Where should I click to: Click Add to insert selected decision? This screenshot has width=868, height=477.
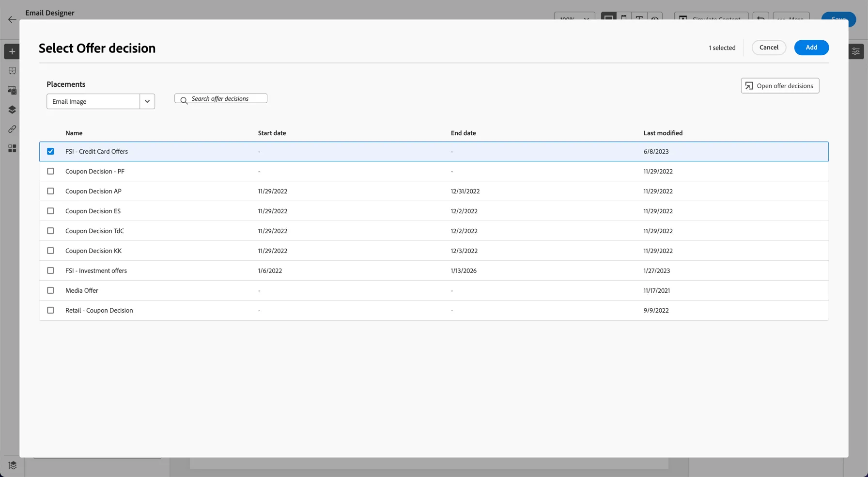[x=811, y=48]
